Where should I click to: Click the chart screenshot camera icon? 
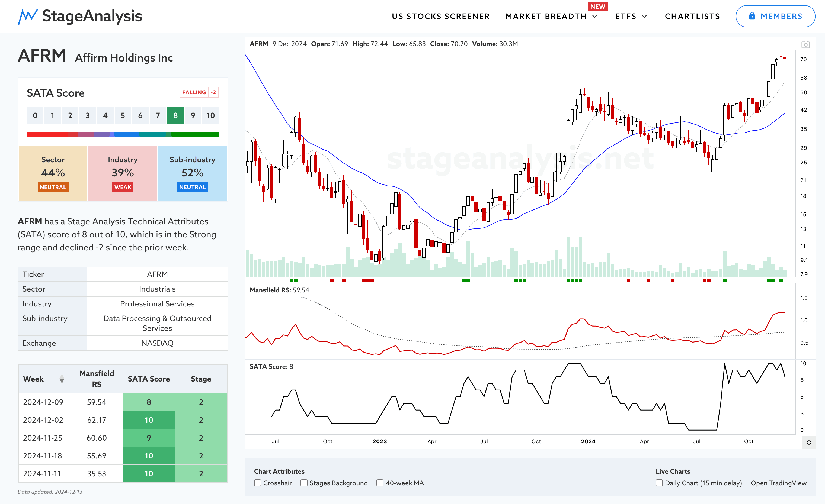tap(805, 44)
